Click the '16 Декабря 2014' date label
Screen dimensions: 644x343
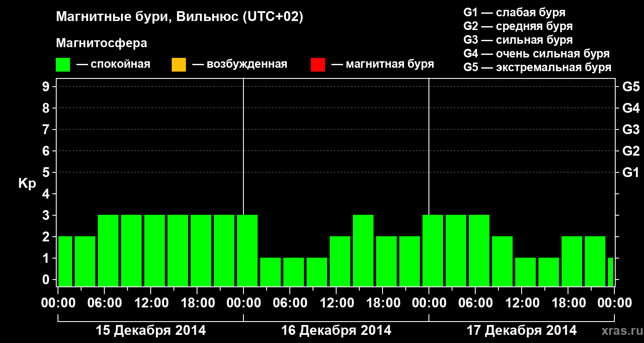pos(336,331)
